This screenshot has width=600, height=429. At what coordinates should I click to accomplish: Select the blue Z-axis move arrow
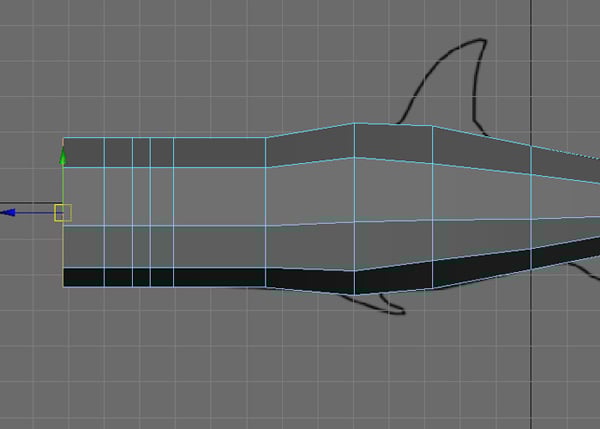pyautogui.click(x=8, y=212)
